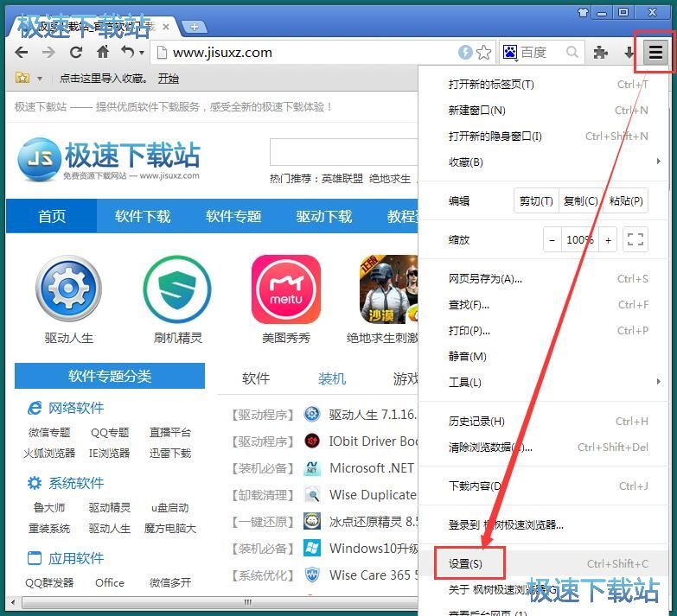Toggle the hamburger main menu button
This screenshot has width=677, height=616.
(655, 53)
